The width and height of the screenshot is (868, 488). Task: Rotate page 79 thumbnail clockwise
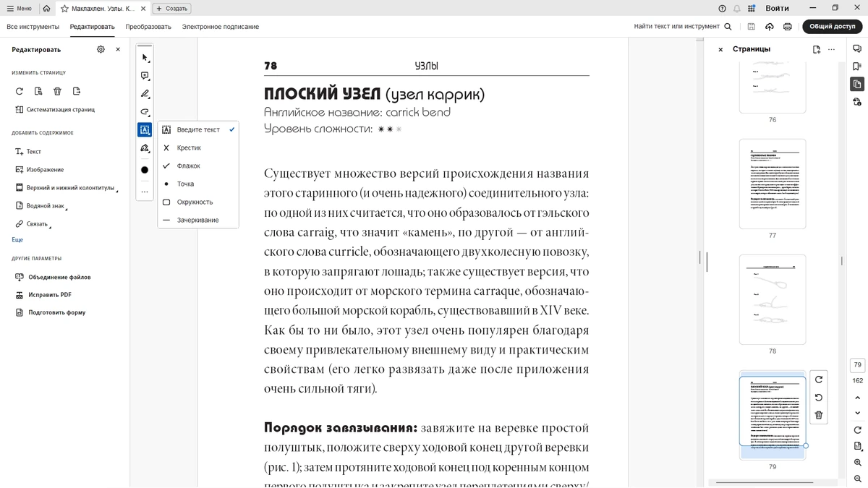pyautogui.click(x=819, y=380)
